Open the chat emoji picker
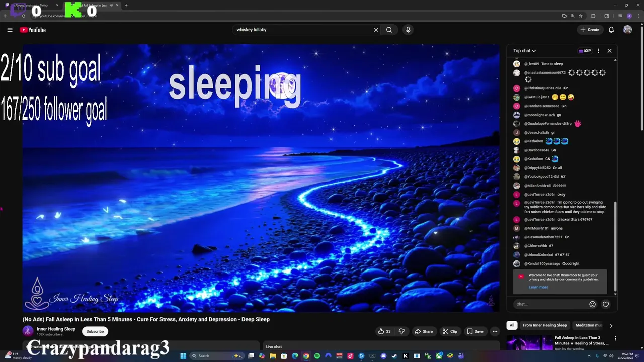The image size is (644, 362). pos(592,304)
